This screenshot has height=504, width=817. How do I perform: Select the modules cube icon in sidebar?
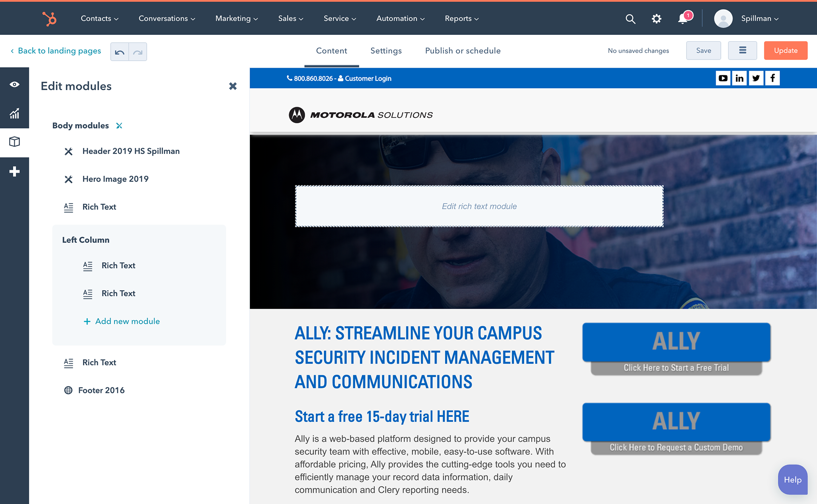14,142
